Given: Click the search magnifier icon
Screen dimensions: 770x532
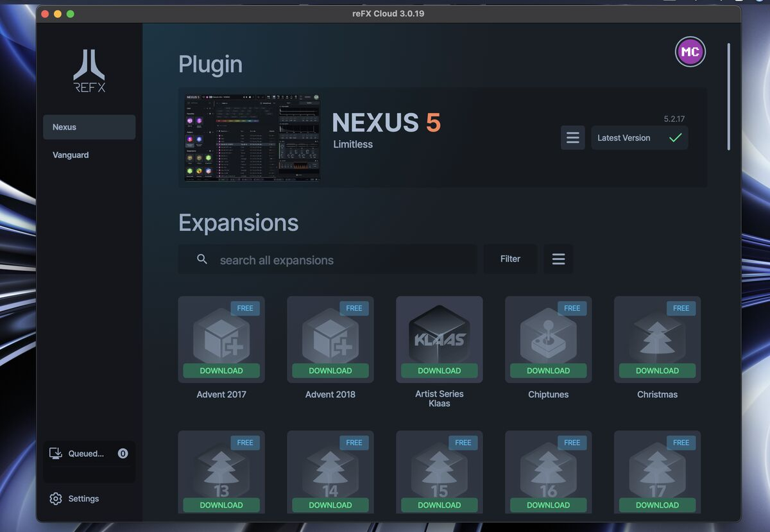Looking at the screenshot, I should 202,259.
